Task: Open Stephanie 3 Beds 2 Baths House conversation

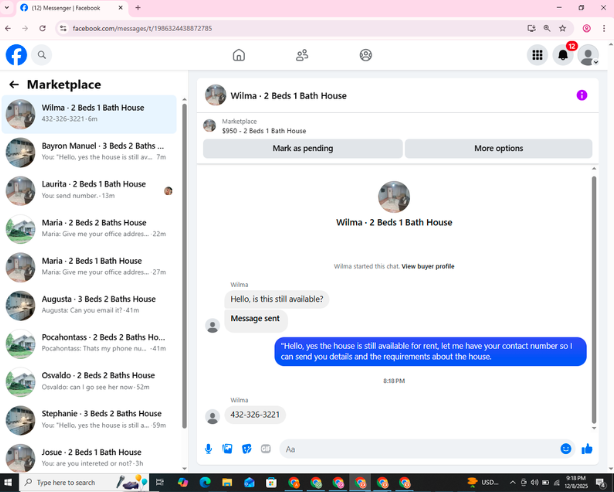Action: [89, 420]
